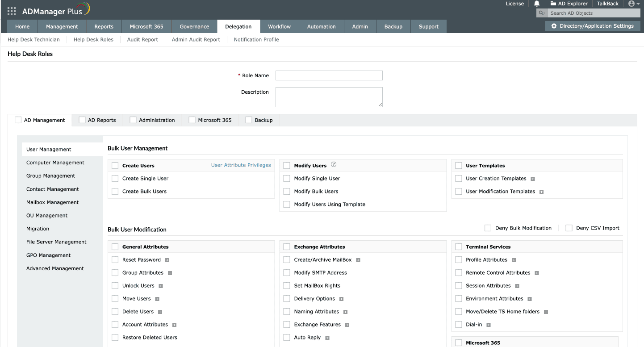Expand Move Users options

pos(157,299)
